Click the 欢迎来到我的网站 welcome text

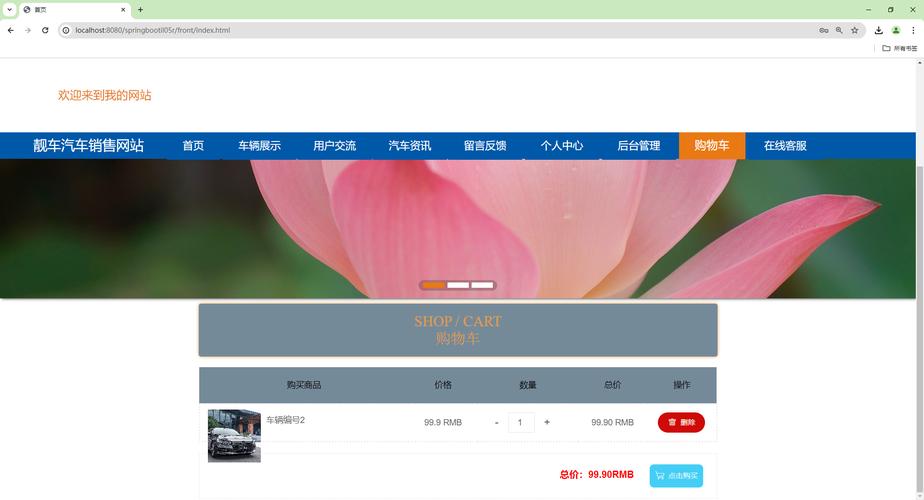(104, 95)
